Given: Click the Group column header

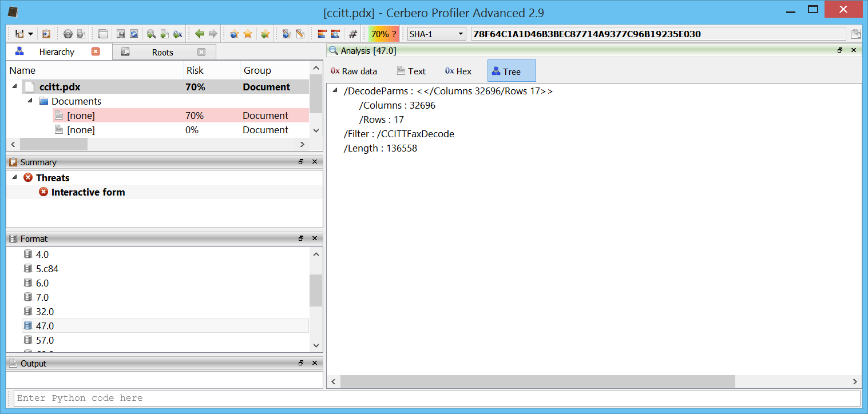Looking at the screenshot, I should pos(275,70).
